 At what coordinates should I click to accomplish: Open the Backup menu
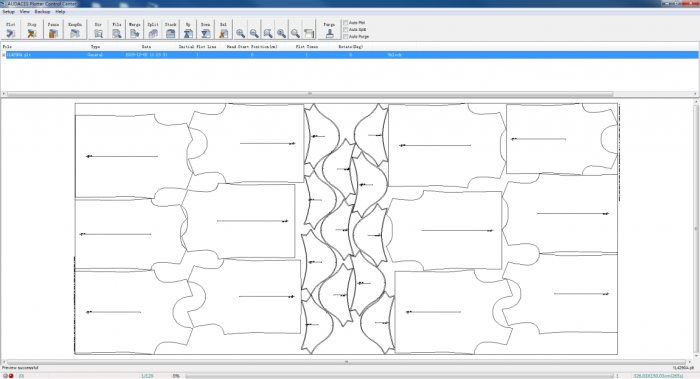pos(42,12)
